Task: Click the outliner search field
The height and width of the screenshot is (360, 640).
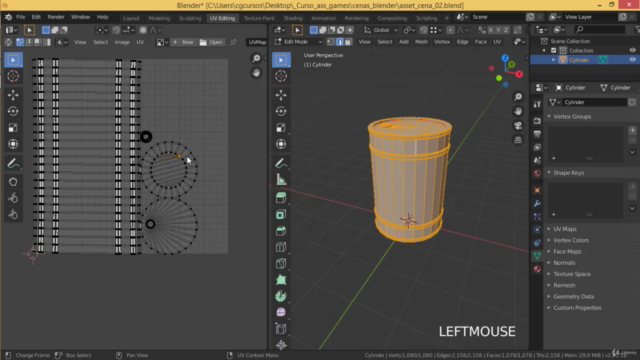Action: (x=599, y=29)
